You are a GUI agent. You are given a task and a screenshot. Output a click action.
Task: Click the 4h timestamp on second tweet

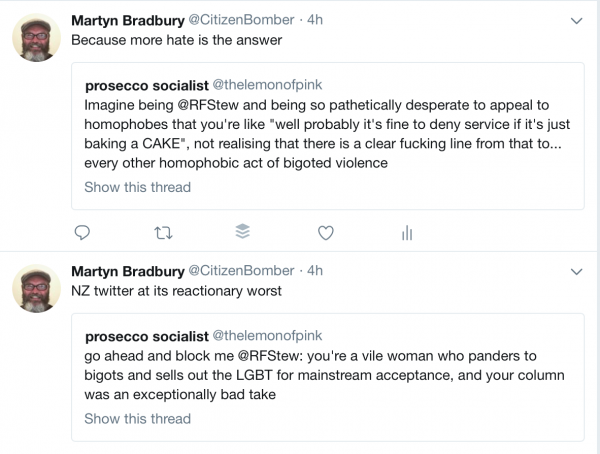click(315, 271)
